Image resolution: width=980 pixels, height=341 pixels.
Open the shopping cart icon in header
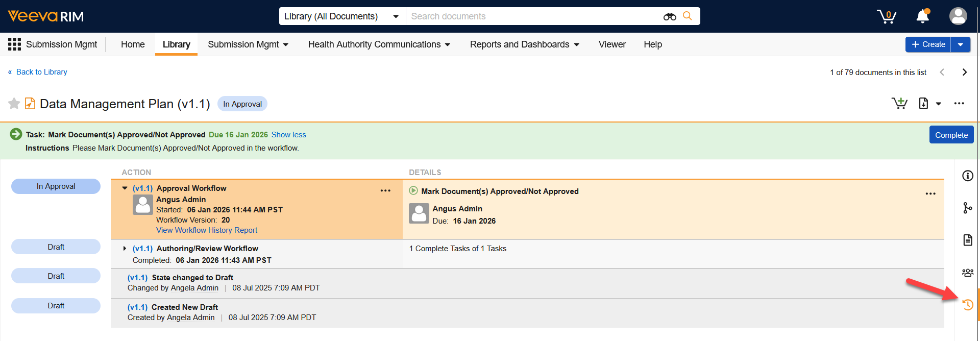click(x=887, y=16)
